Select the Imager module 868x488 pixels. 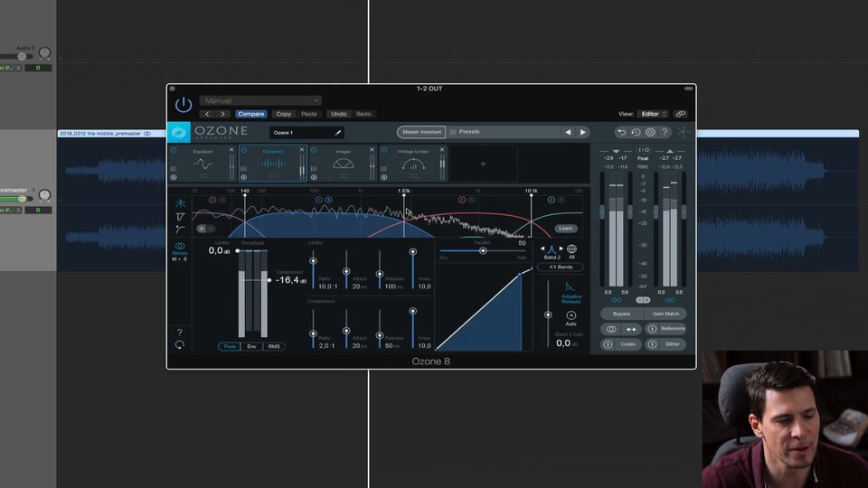click(x=344, y=164)
